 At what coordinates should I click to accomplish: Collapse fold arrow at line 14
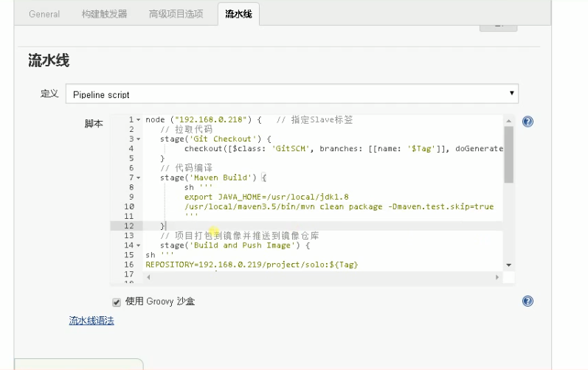coord(139,245)
